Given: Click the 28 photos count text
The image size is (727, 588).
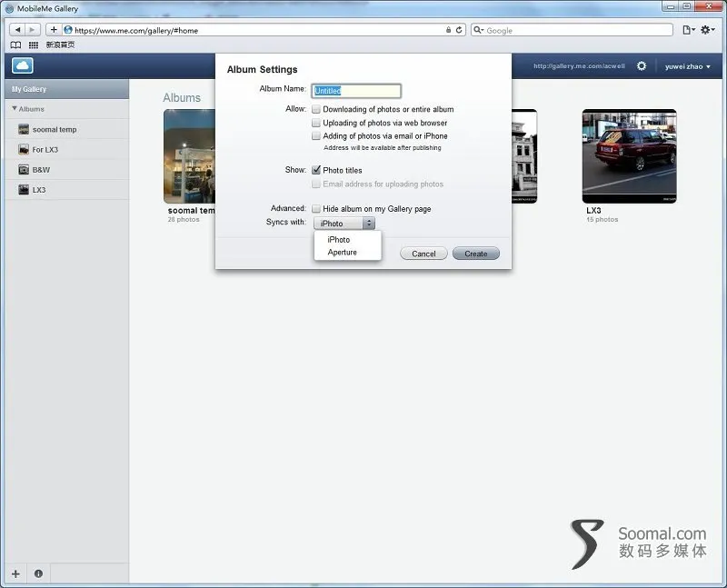Looking at the screenshot, I should [x=184, y=220].
